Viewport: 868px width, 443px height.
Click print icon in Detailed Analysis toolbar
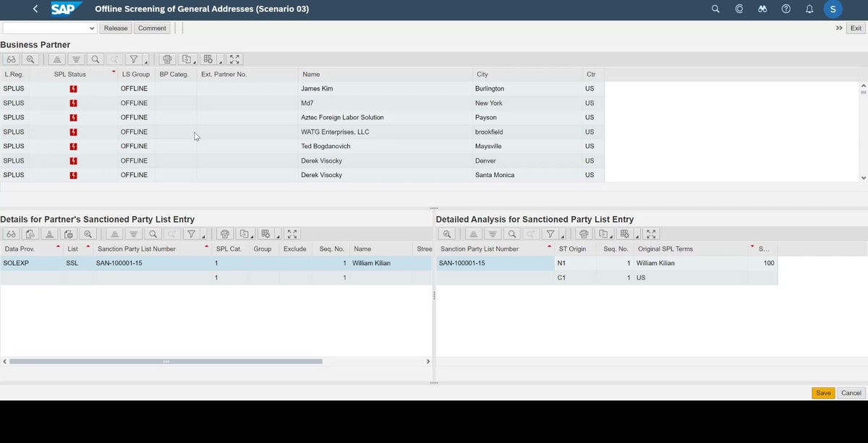pyautogui.click(x=584, y=234)
